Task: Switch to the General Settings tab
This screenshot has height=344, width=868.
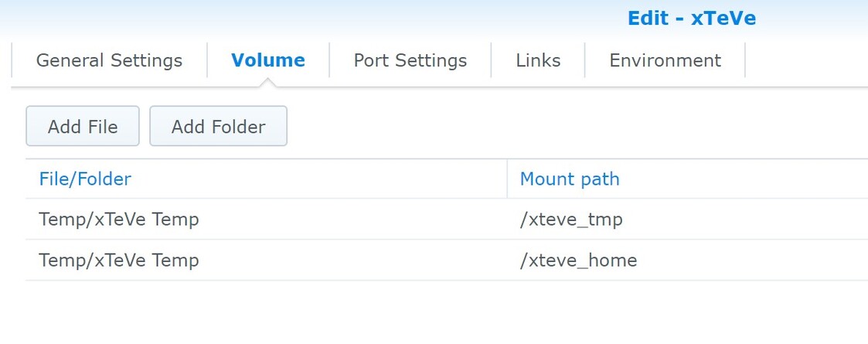Action: coord(109,60)
